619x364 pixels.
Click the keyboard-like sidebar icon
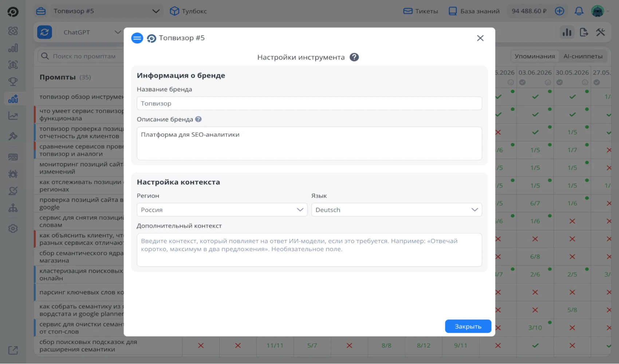[13, 157]
